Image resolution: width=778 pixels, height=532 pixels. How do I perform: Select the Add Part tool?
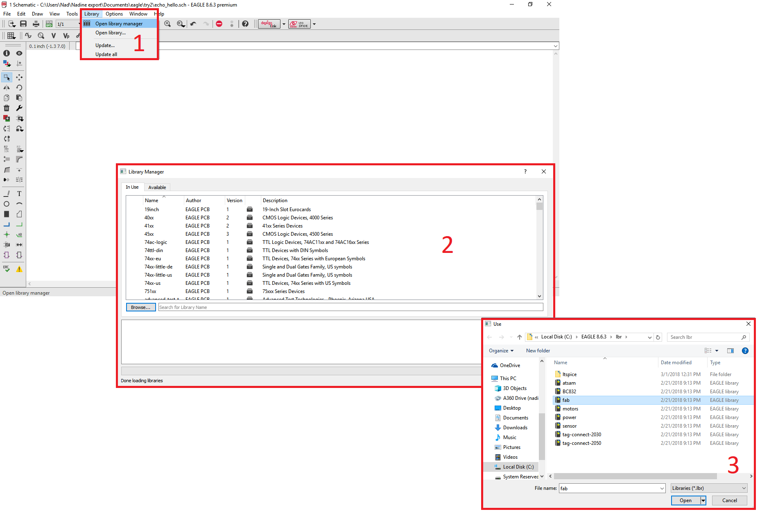[7, 118]
